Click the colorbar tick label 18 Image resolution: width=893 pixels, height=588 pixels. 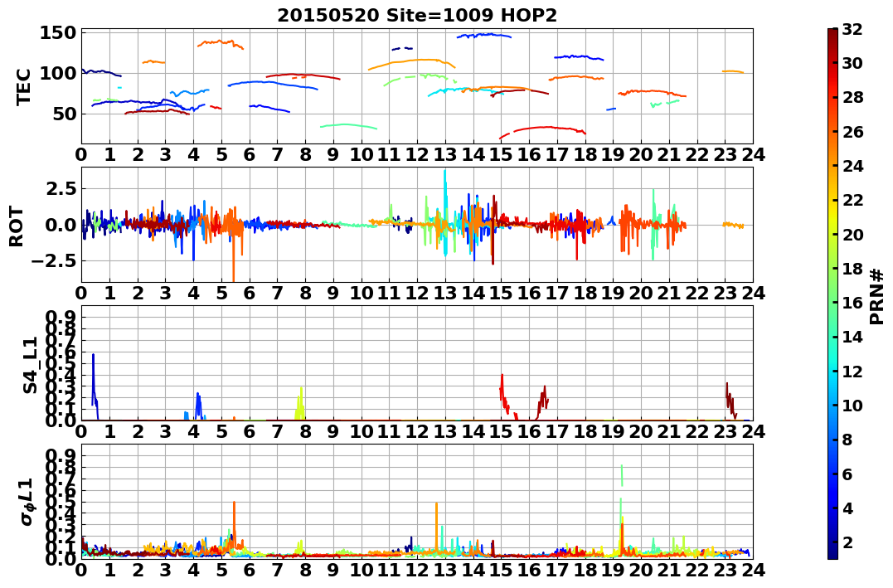(x=852, y=269)
